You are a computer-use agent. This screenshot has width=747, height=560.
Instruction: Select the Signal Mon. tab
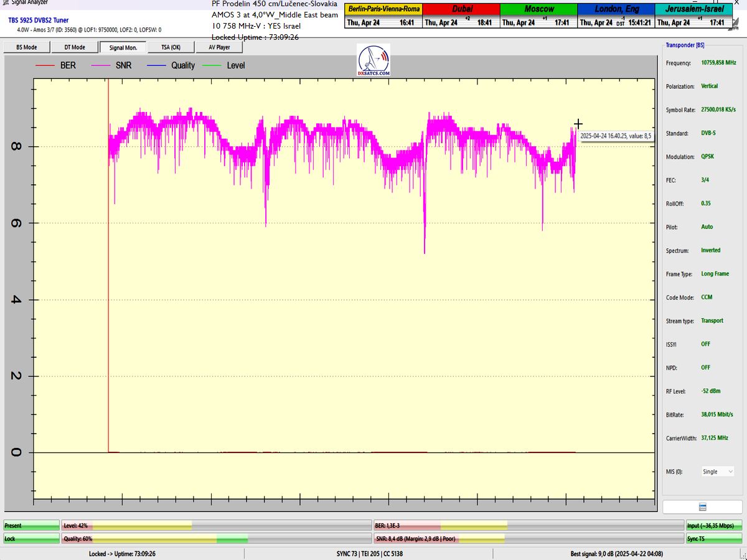point(123,47)
